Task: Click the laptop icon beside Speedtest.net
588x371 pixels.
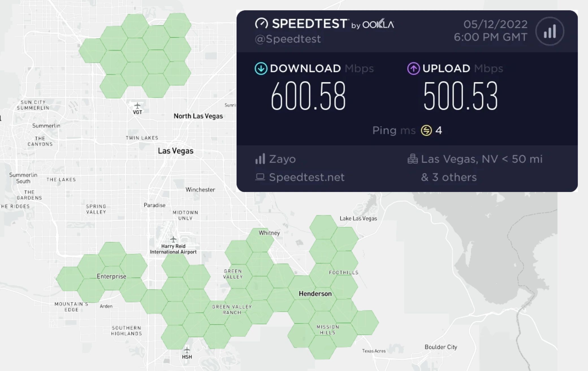Action: pos(260,177)
